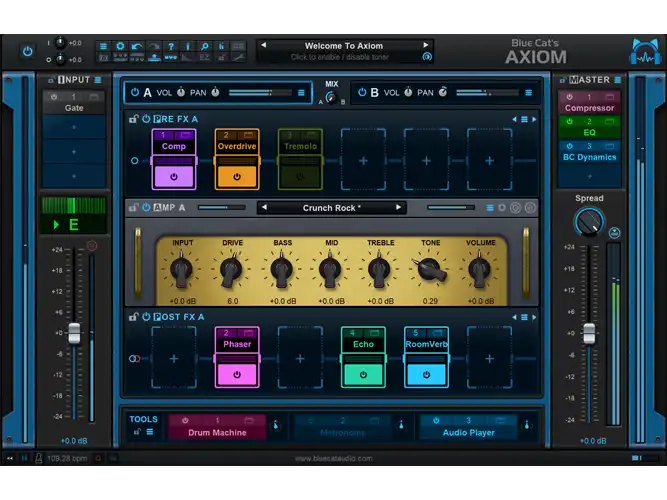Click the PRE FX A lock icon
The width and height of the screenshot is (667, 500).
tap(134, 119)
